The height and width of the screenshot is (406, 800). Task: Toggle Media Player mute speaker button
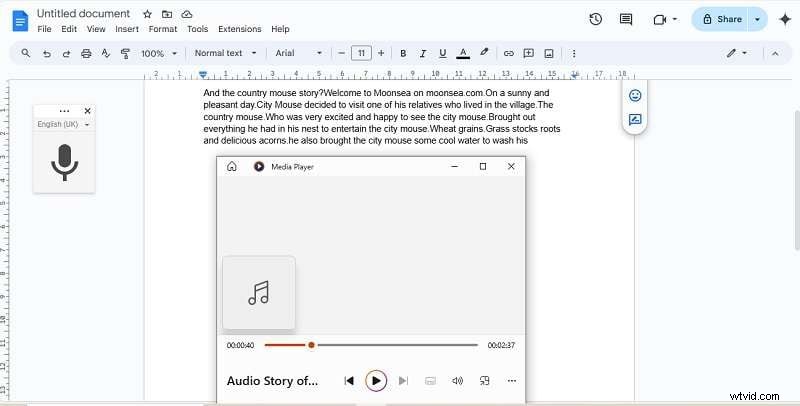pos(457,380)
